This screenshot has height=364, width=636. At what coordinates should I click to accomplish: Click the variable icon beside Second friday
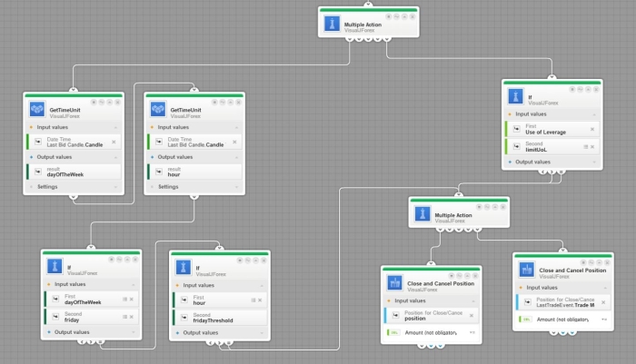point(55,317)
